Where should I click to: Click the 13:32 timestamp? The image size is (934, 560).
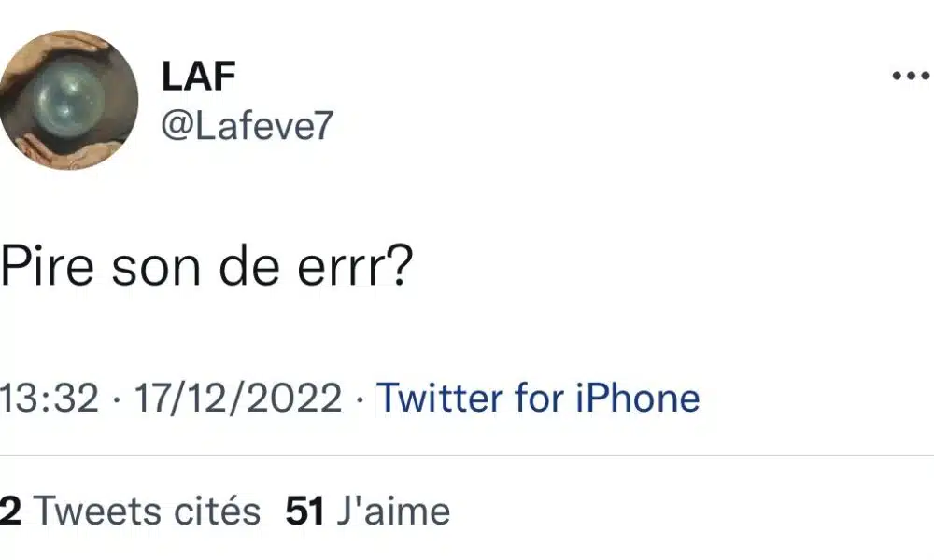click(x=50, y=399)
